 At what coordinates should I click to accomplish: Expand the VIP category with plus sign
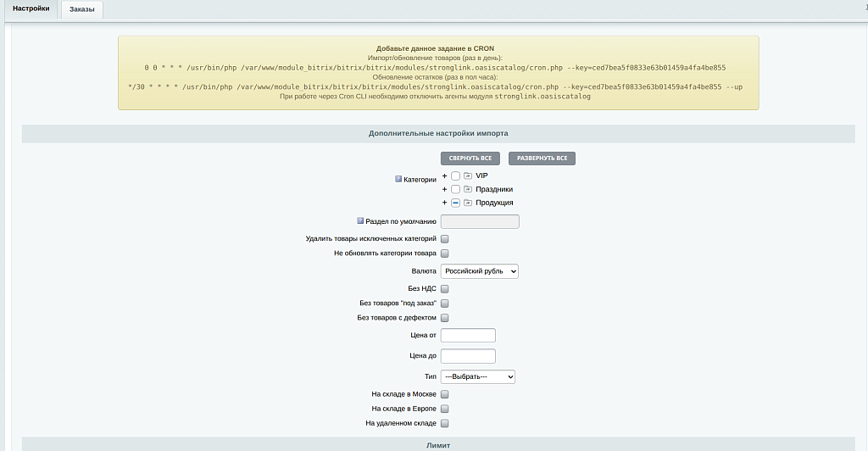(x=444, y=175)
